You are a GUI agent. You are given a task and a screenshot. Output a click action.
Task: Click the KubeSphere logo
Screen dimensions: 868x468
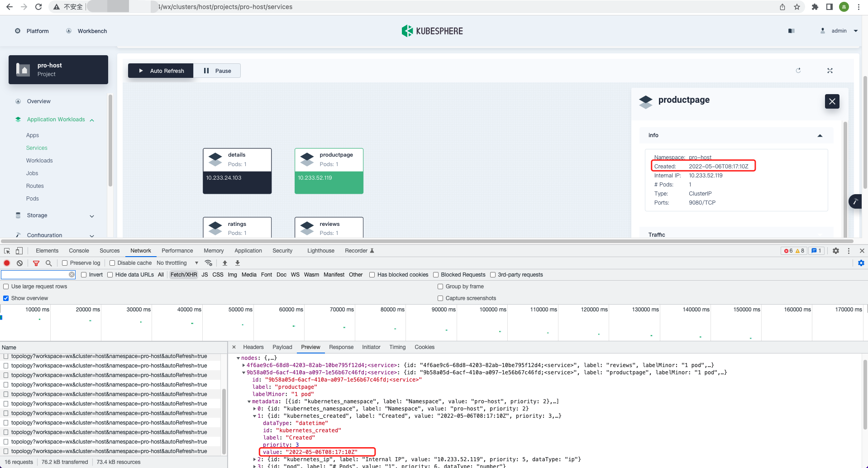pos(432,31)
